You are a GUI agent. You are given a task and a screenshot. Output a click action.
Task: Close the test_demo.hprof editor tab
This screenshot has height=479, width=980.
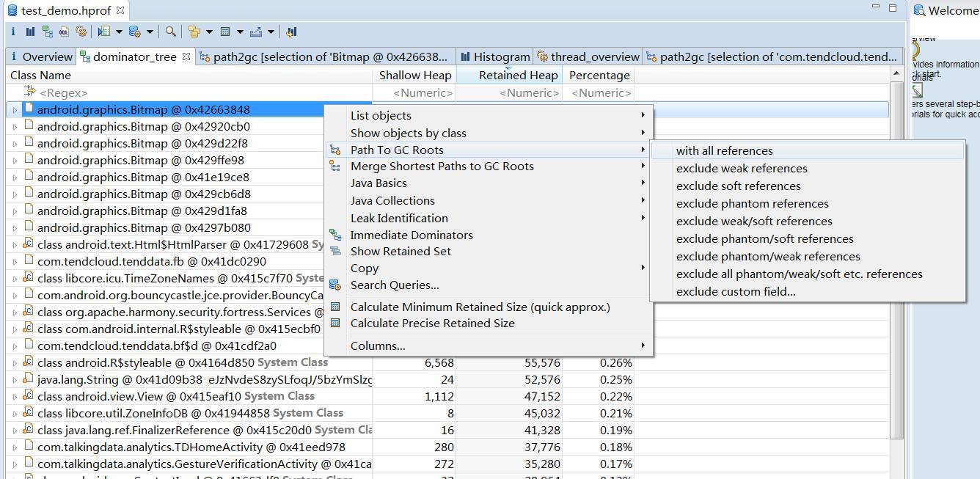120,11
